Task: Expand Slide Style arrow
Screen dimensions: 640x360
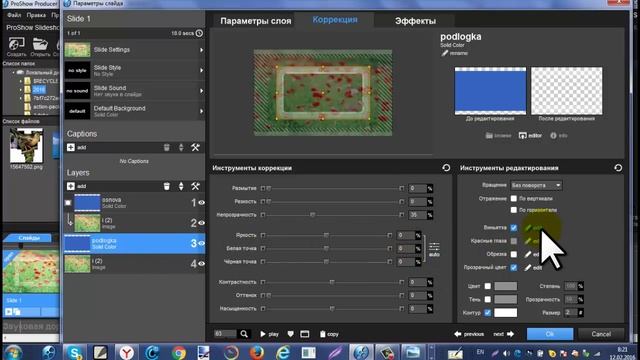Action: [201, 70]
